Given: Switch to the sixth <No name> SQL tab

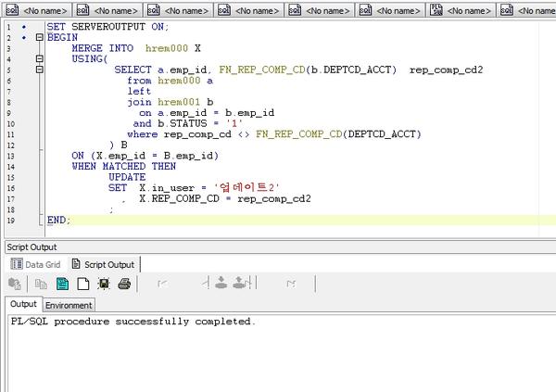Looking at the screenshot, I should click(x=389, y=10).
